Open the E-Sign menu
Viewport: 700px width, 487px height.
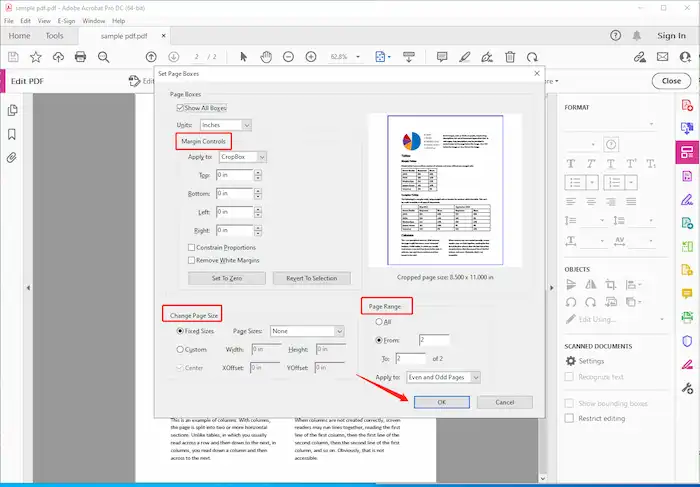click(66, 21)
